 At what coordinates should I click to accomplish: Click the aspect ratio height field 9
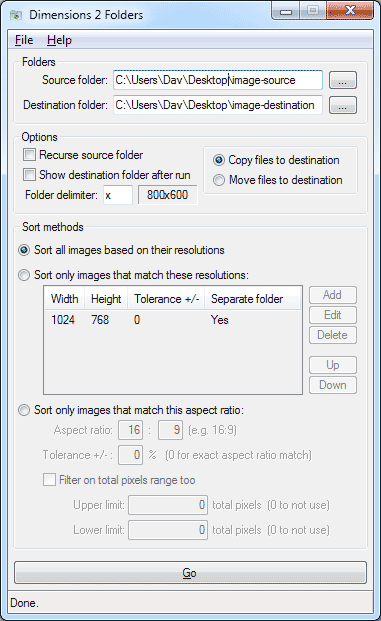[x=170, y=430]
